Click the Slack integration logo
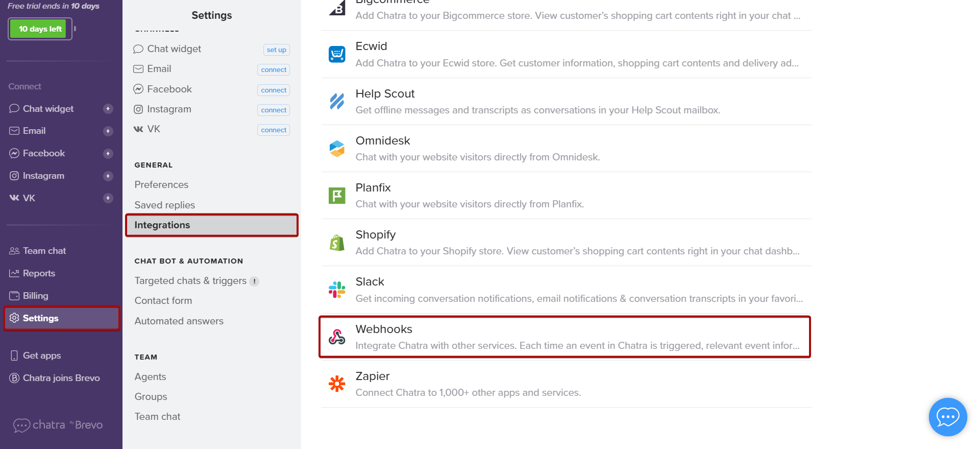The height and width of the screenshot is (449, 980). (337, 290)
